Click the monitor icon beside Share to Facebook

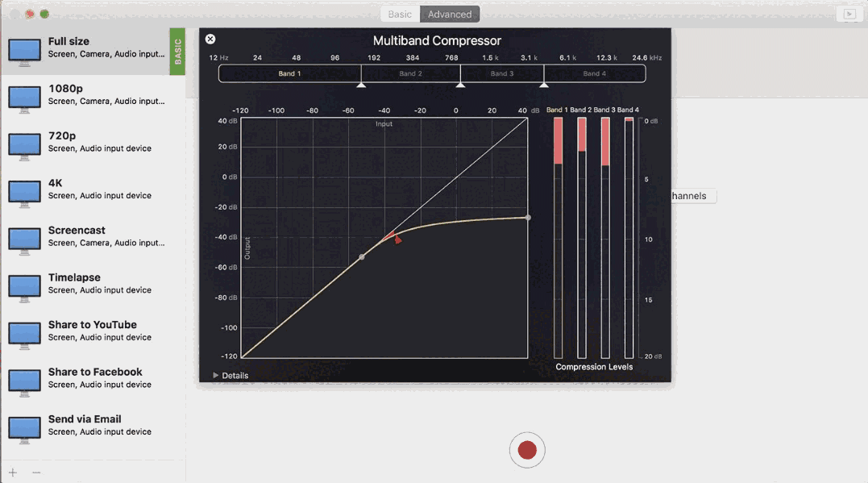pos(24,383)
